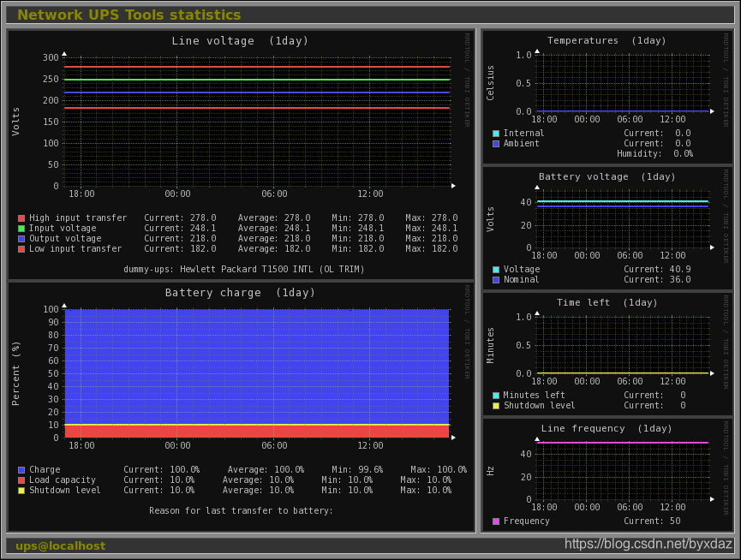Click the cyan Internal temperature swatch
This screenshot has height=560, width=741.
click(496, 134)
